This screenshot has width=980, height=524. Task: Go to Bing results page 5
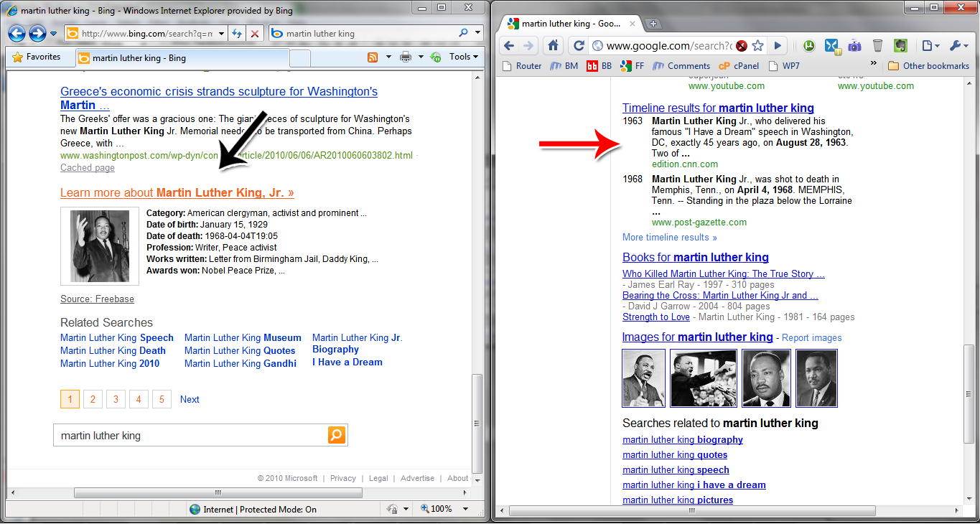point(162,399)
